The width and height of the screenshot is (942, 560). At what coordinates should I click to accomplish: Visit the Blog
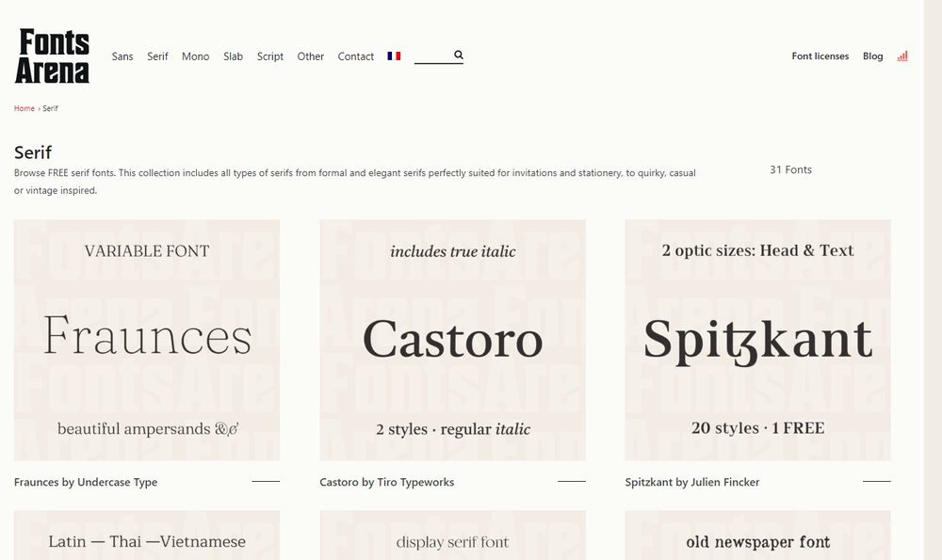872,56
